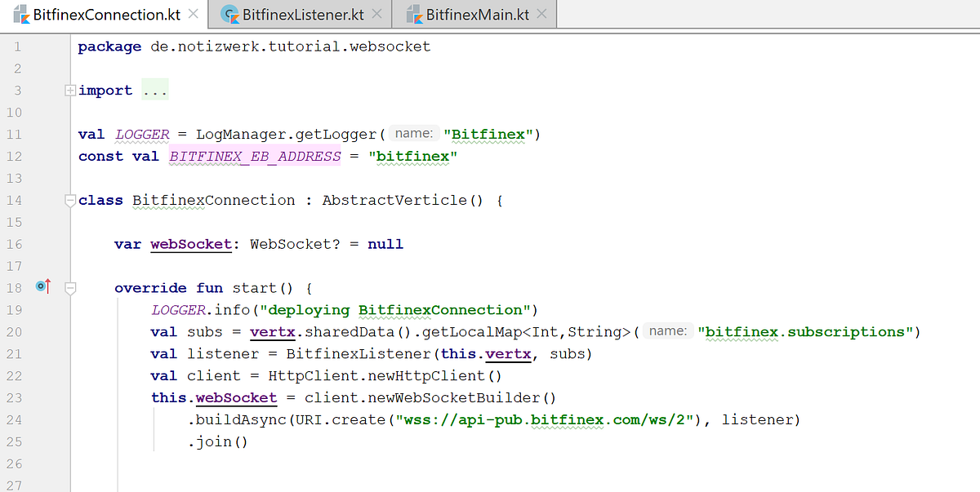Switch to the BitfinexMain.kt tab

474,14
